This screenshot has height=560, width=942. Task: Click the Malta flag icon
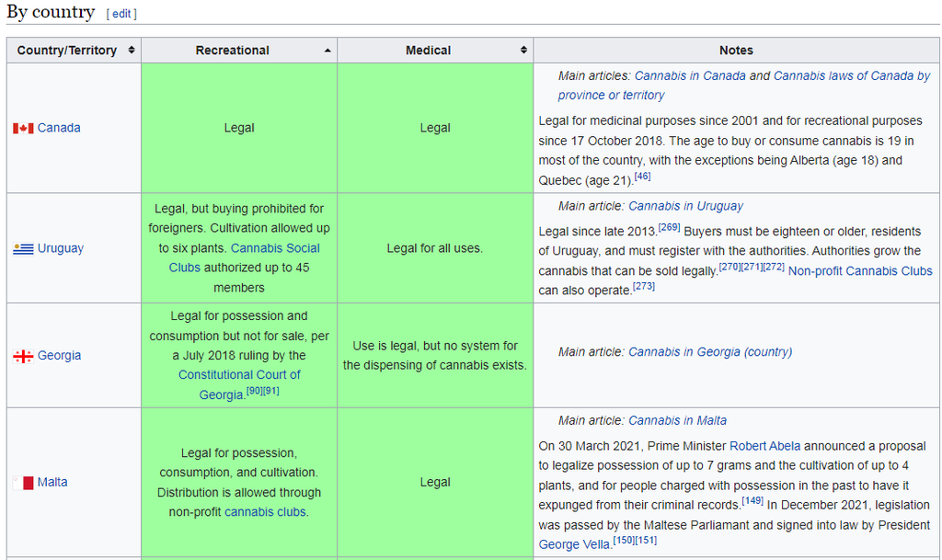23,483
